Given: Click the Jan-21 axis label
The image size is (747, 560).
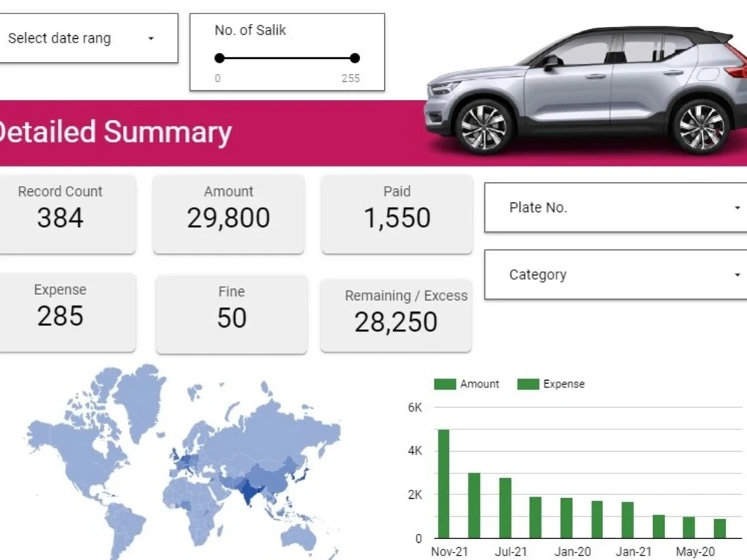Looking at the screenshot, I should (633, 552).
